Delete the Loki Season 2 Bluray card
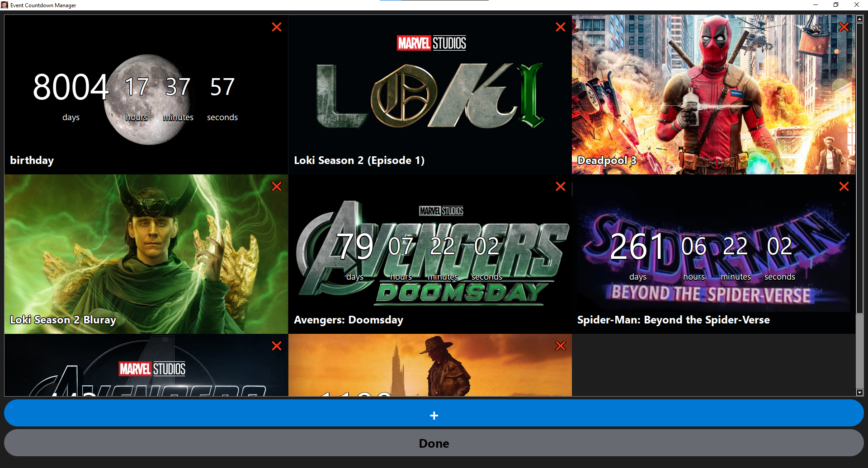 tap(277, 187)
